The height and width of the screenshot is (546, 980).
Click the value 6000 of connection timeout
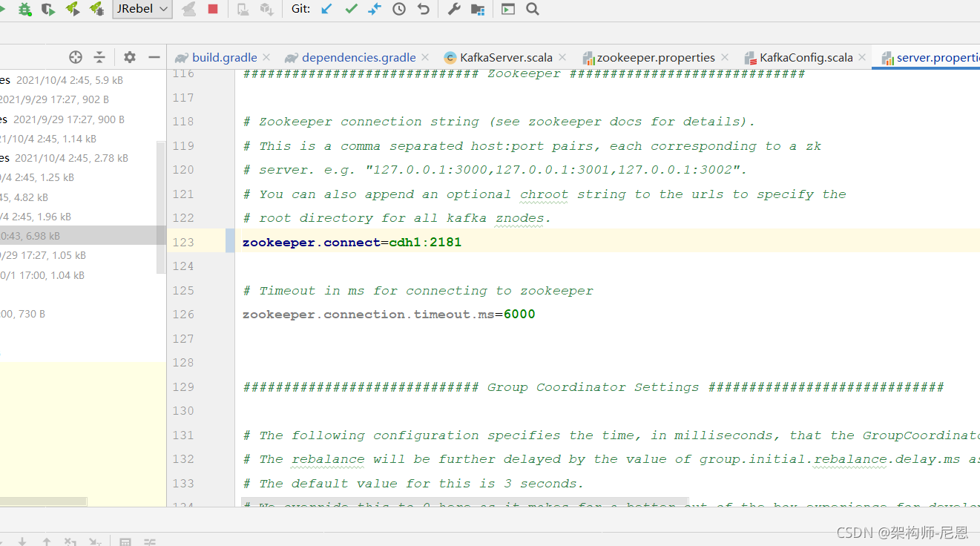[519, 314]
